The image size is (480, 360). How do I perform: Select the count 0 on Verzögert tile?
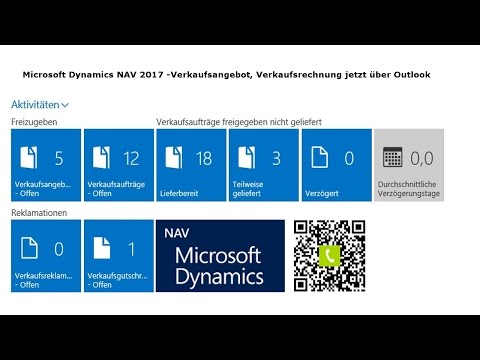point(349,158)
